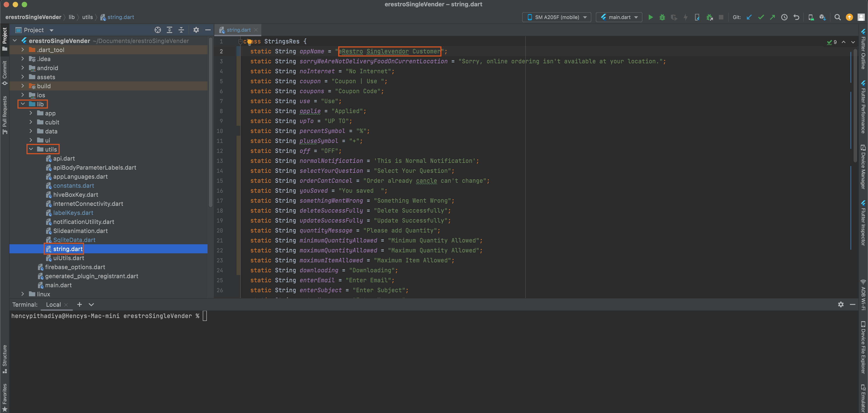Image resolution: width=868 pixels, height=413 pixels.
Task: Open main.dart run configuration dropdown
Action: coord(619,17)
